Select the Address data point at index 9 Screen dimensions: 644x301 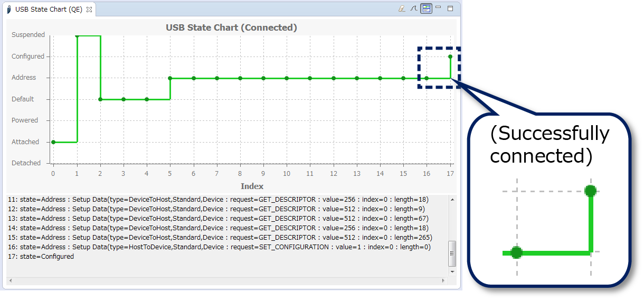pos(263,78)
